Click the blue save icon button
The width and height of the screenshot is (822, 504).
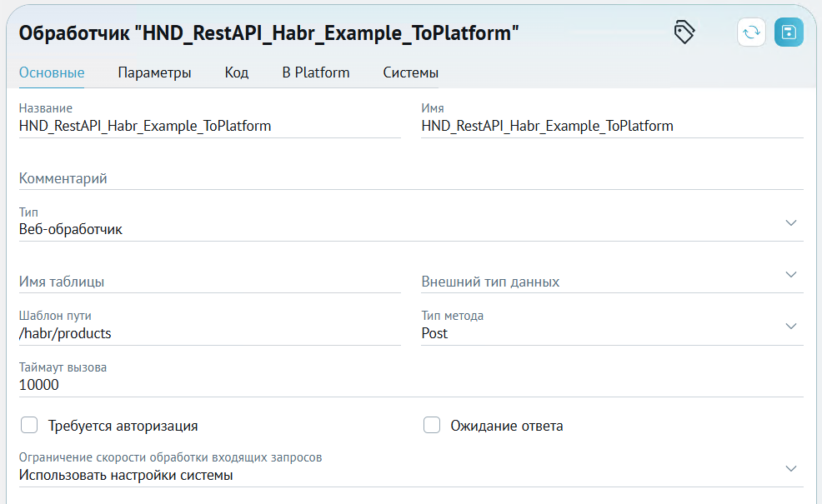[789, 32]
